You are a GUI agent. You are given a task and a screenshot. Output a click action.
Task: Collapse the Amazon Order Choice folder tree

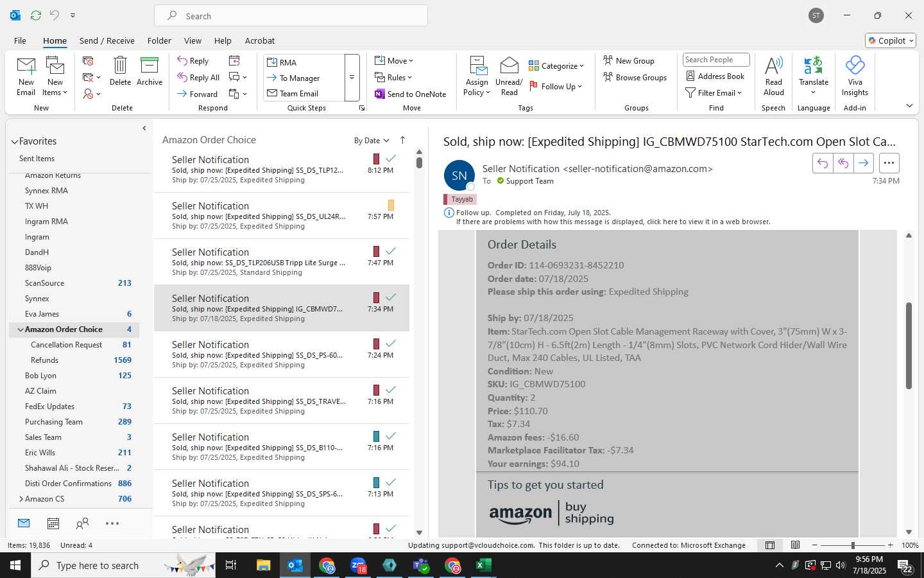(21, 329)
